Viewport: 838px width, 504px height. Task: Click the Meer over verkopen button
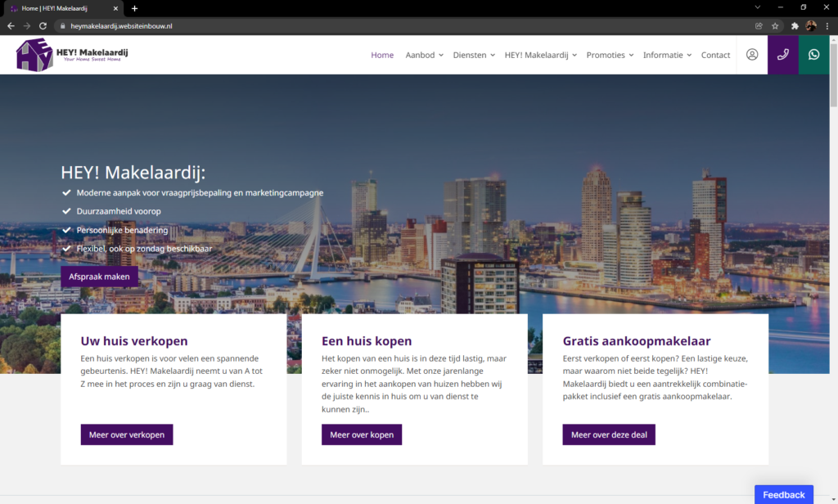pyautogui.click(x=127, y=434)
